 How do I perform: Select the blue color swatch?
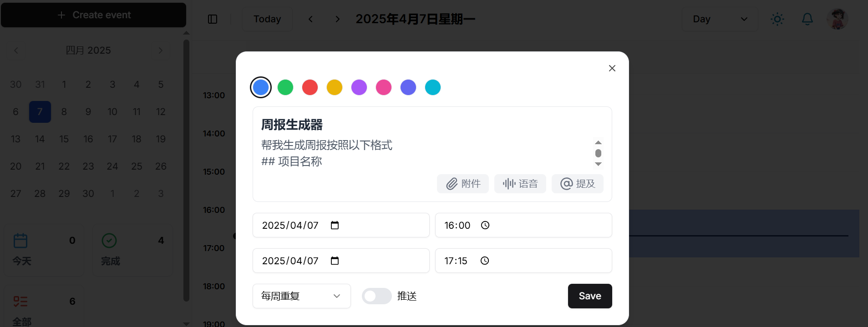point(261,87)
